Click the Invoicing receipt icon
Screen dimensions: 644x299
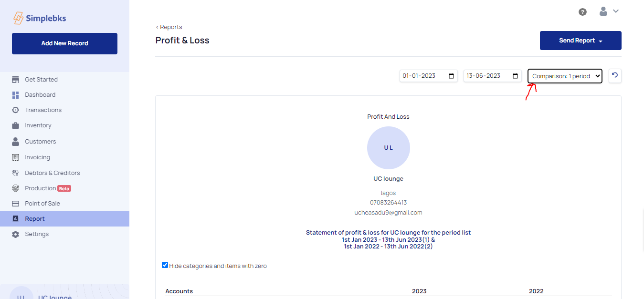coord(16,157)
